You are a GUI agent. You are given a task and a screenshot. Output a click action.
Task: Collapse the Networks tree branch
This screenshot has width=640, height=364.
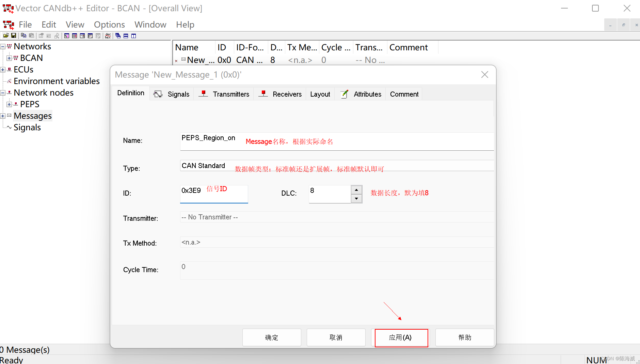(x=3, y=46)
